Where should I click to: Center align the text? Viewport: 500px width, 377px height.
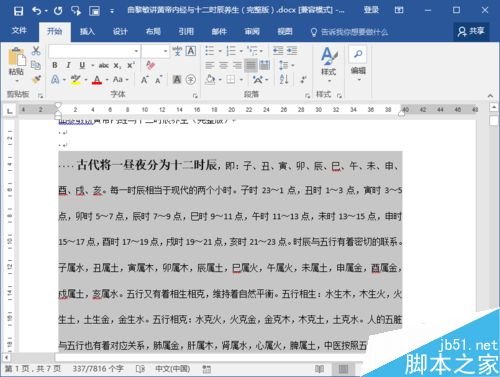click(x=223, y=65)
